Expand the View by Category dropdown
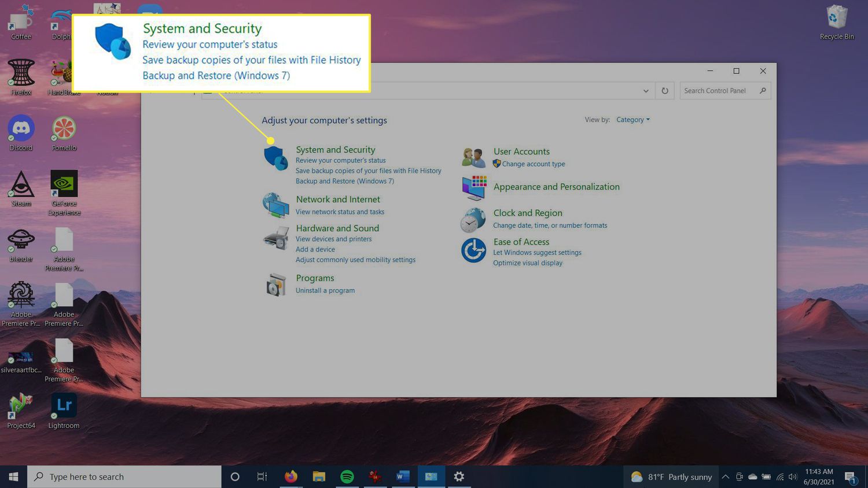Screen dimensions: 868x488 click(632, 120)
